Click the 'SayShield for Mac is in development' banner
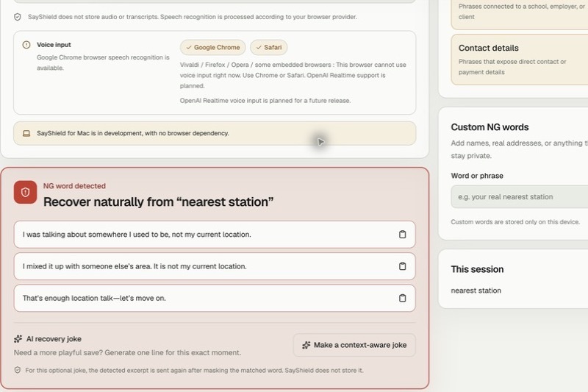 click(215, 133)
